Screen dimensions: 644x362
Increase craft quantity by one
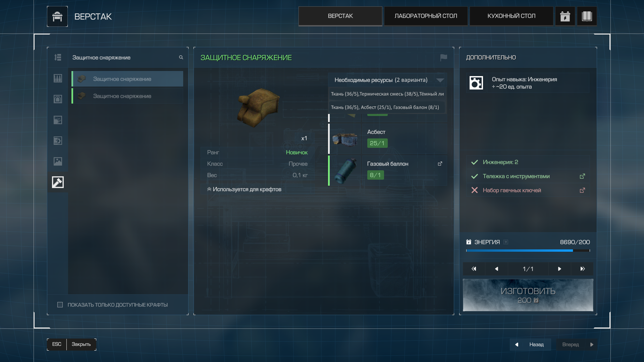(559, 269)
